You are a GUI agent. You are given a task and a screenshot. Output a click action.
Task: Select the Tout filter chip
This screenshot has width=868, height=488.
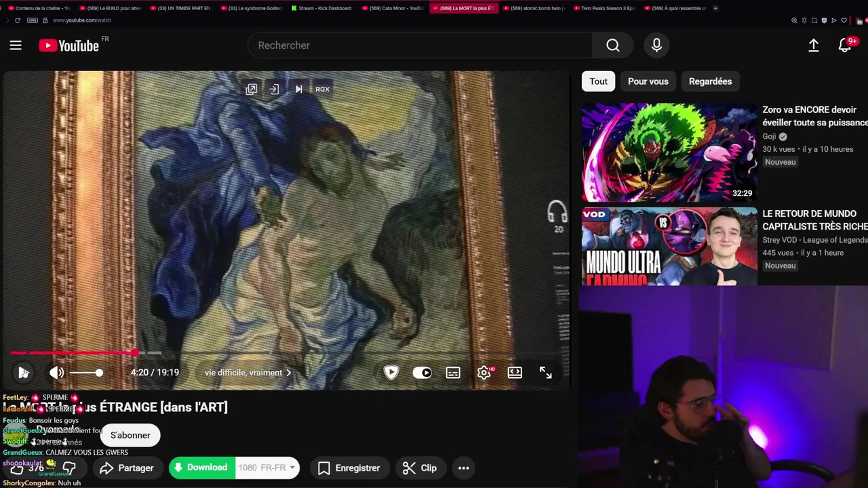click(598, 81)
